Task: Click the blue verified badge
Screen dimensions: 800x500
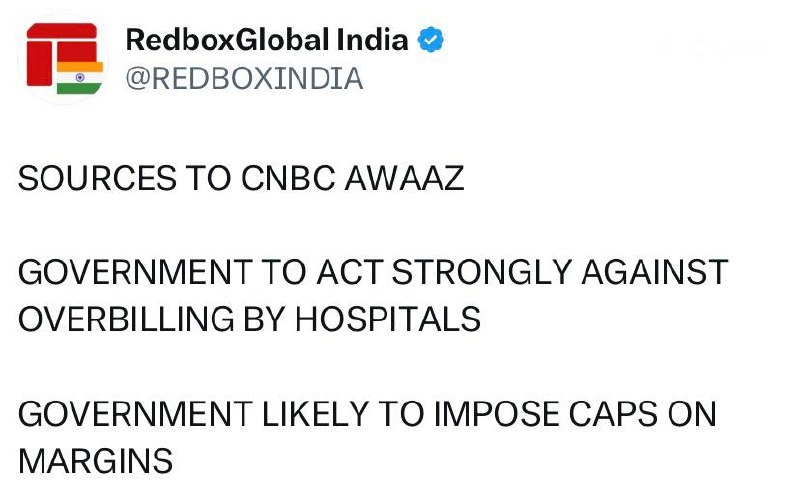Action: (x=429, y=41)
